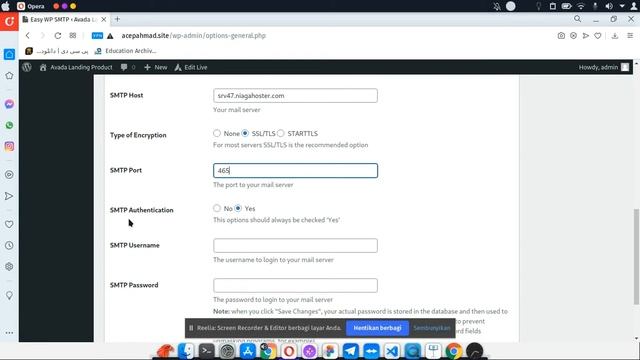Open sidebar heart pinboards icon
The image size is (640, 360).
pos(9,224)
